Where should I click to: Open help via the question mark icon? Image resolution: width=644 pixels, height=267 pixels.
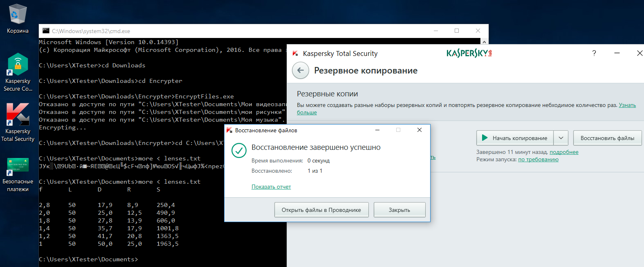[594, 53]
